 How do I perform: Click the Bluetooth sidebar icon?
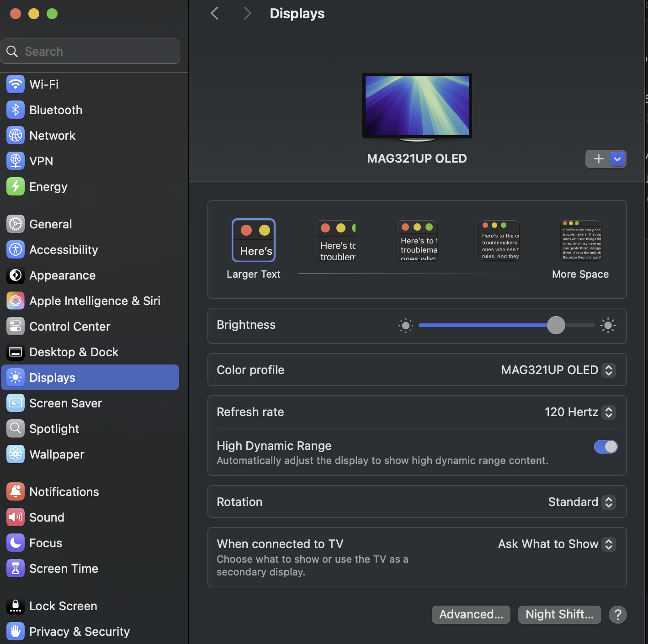[x=16, y=110]
